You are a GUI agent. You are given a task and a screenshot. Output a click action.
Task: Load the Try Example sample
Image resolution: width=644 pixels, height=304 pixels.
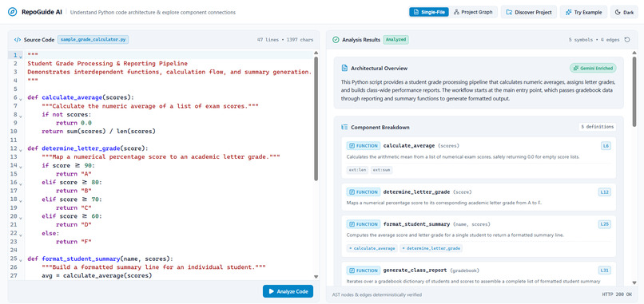(x=583, y=12)
